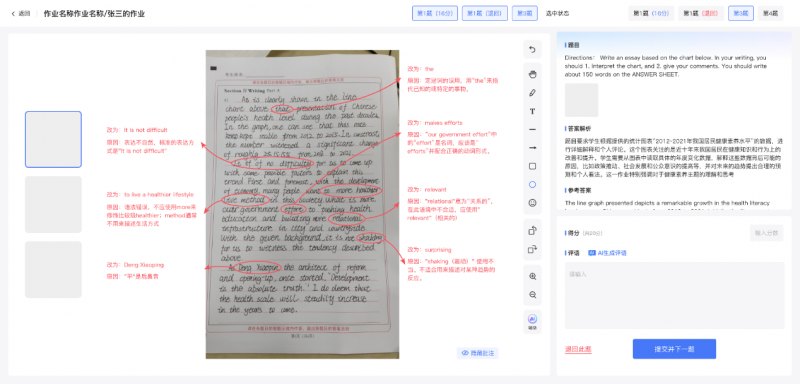Select the blue circle shape tool
This screenshot has width=800, height=384.
(x=532, y=185)
